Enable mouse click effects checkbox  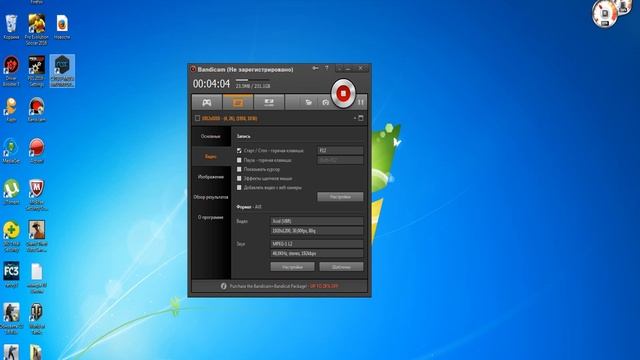point(239,178)
